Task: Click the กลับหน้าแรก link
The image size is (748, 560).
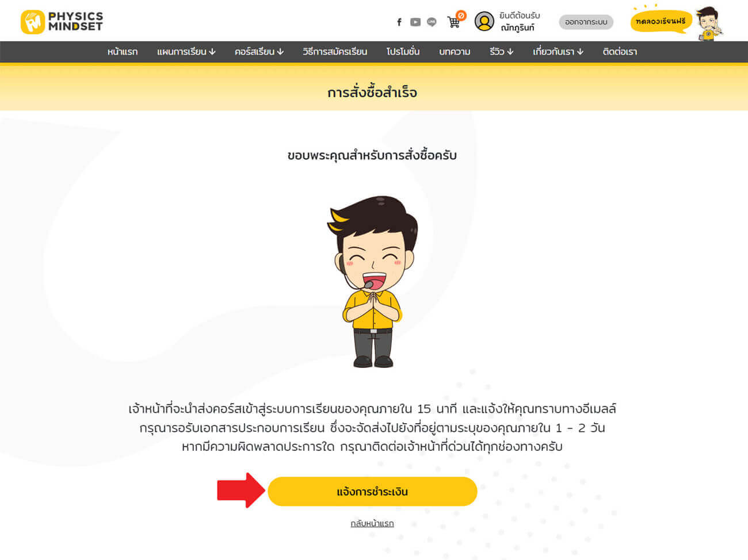Action: click(372, 523)
